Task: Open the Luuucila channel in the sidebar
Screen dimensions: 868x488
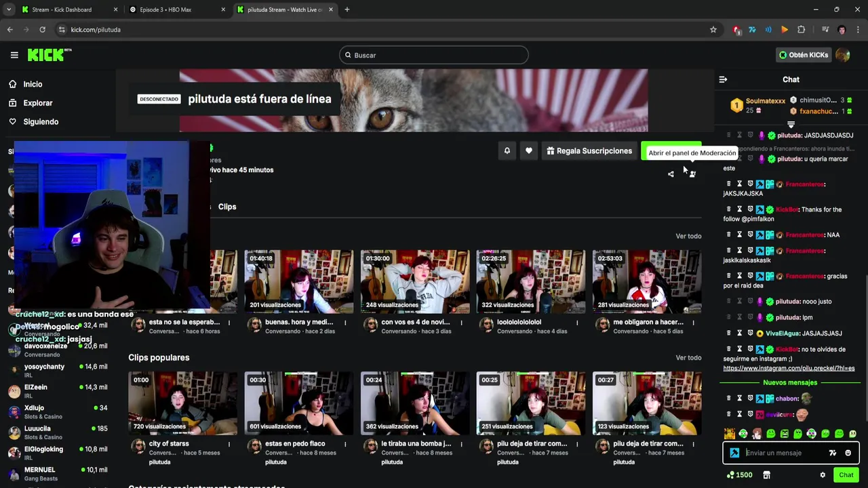Action: (58, 432)
